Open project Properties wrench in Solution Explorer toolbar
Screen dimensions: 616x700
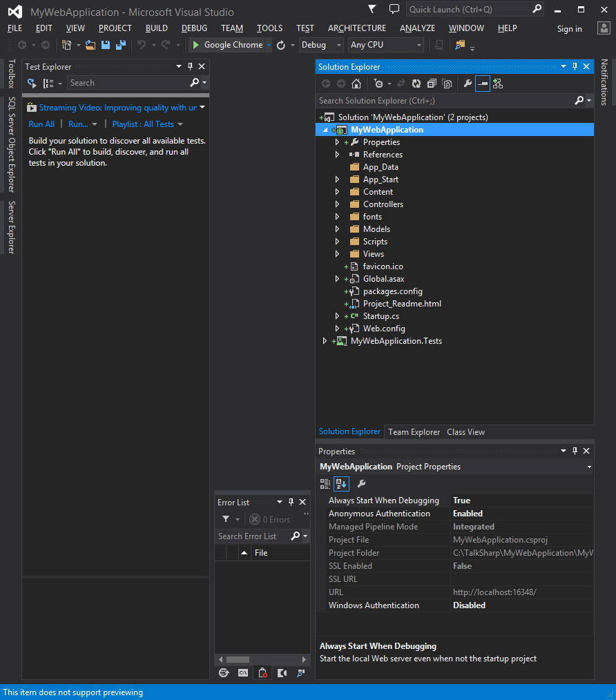coord(468,84)
